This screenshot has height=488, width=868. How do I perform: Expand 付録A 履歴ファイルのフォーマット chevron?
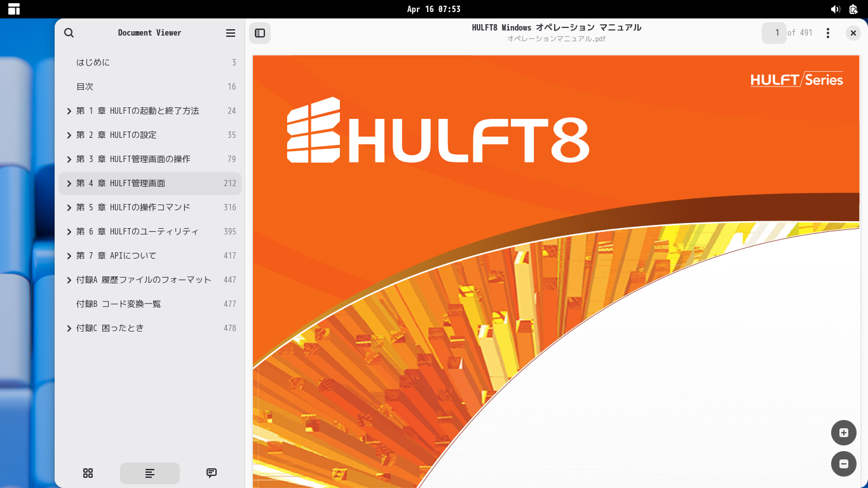[69, 280]
